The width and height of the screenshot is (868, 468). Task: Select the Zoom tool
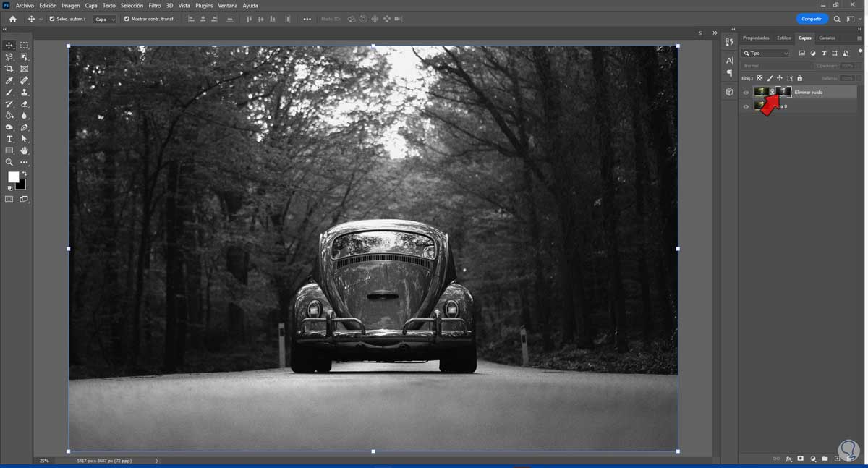point(9,162)
